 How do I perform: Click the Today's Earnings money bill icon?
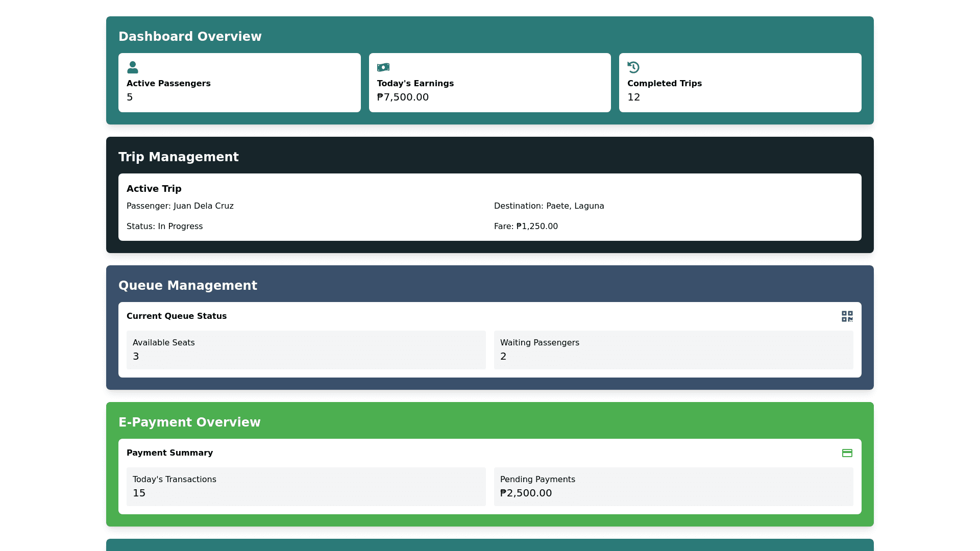point(383,67)
